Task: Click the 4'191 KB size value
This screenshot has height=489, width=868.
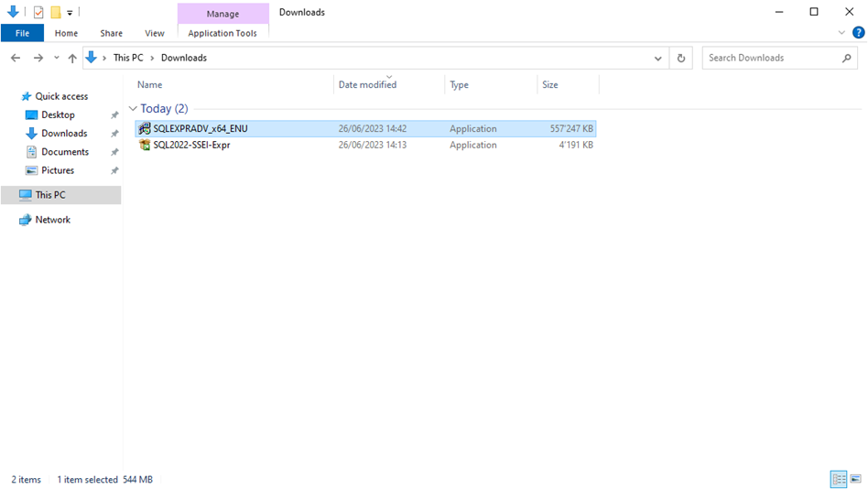Action: coord(576,145)
